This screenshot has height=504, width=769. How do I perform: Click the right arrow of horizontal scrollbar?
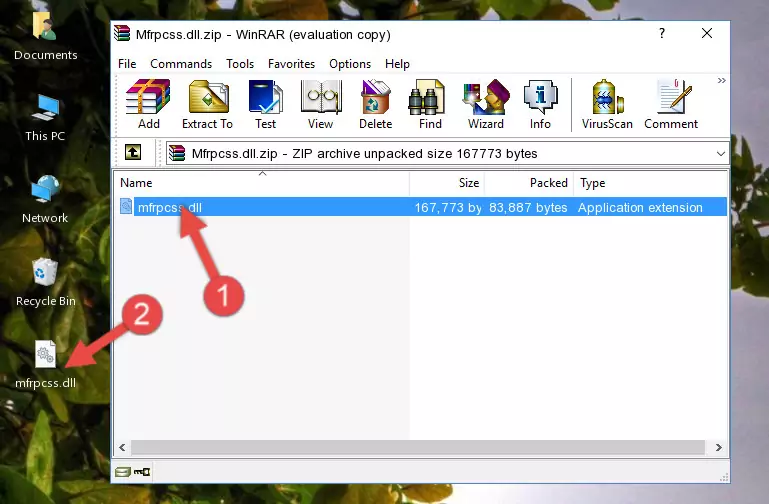[x=718, y=447]
